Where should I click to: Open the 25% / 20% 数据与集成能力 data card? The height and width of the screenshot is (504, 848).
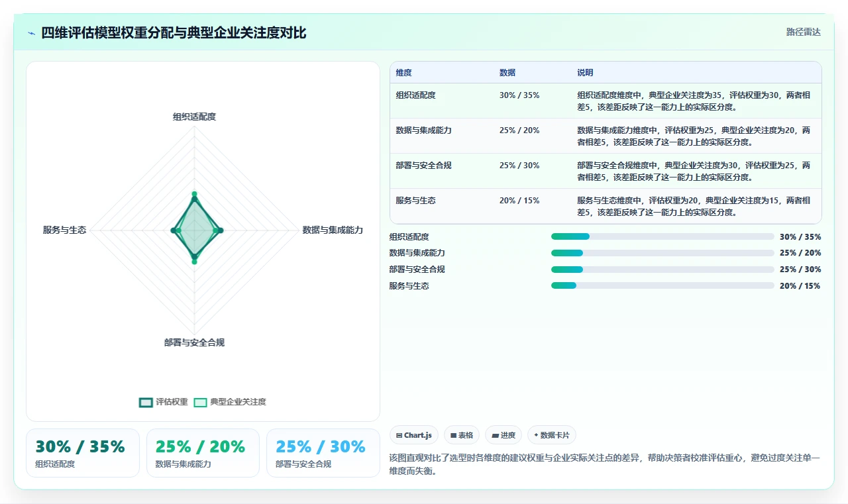[x=203, y=453]
